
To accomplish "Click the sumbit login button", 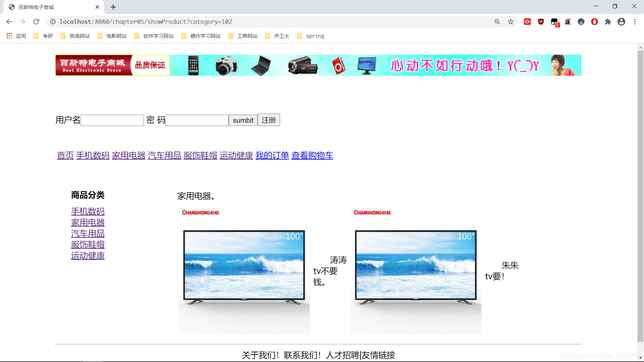I will point(243,120).
